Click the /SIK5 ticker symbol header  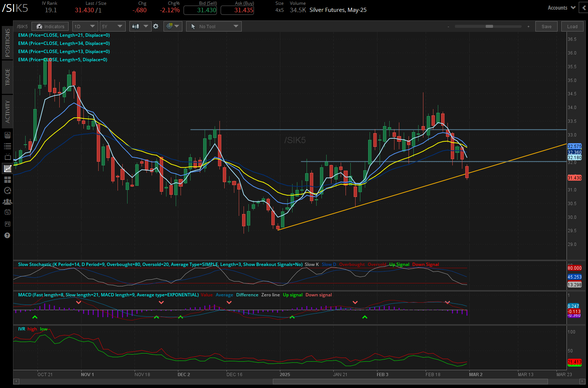[x=15, y=8]
